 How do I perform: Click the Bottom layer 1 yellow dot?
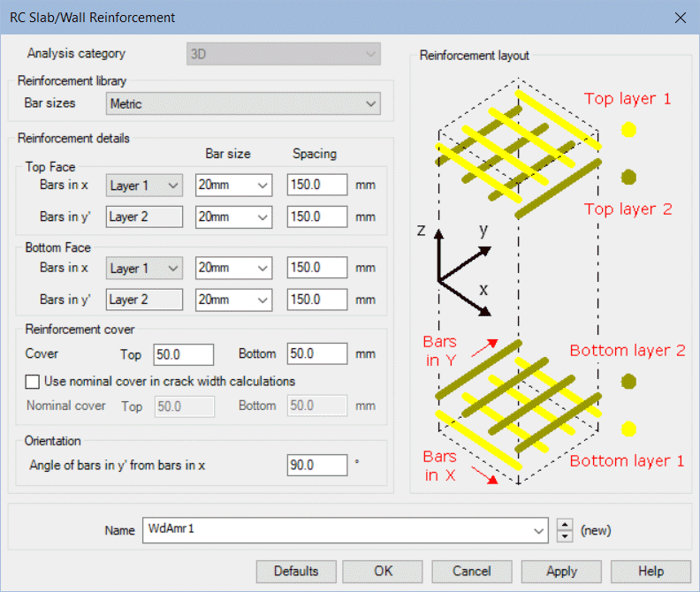click(628, 429)
